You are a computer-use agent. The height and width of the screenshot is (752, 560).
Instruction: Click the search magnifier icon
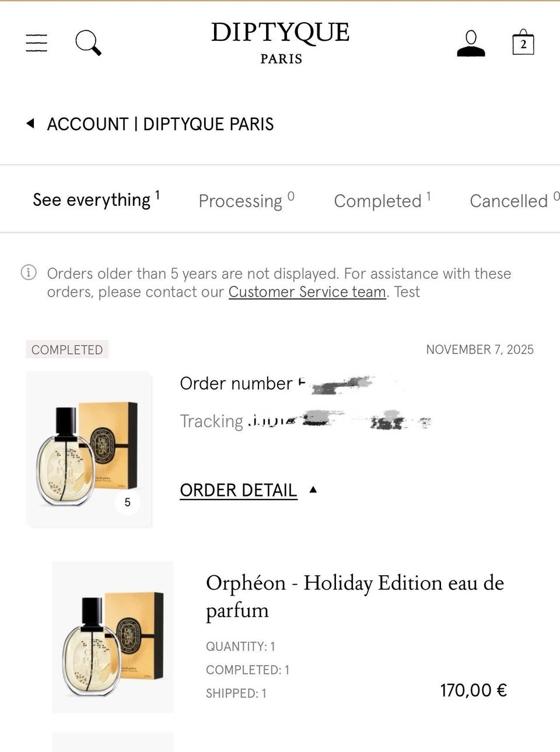tap(88, 43)
